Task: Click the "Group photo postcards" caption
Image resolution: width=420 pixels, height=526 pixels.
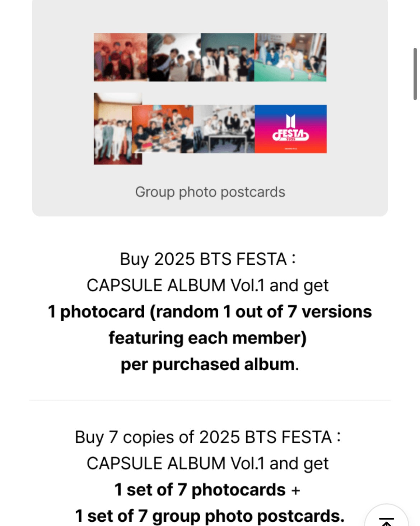Action: (x=210, y=192)
